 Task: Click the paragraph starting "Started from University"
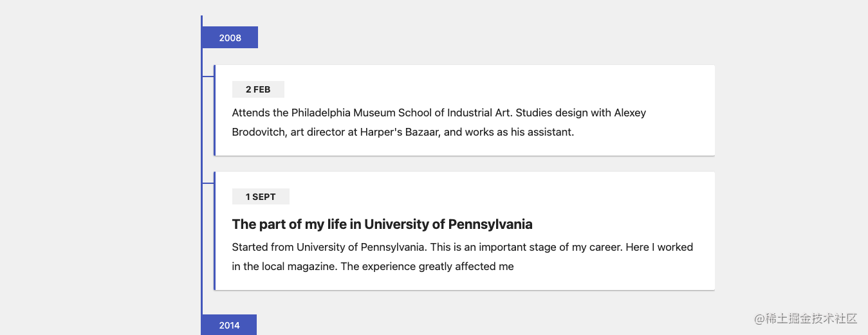(462, 257)
